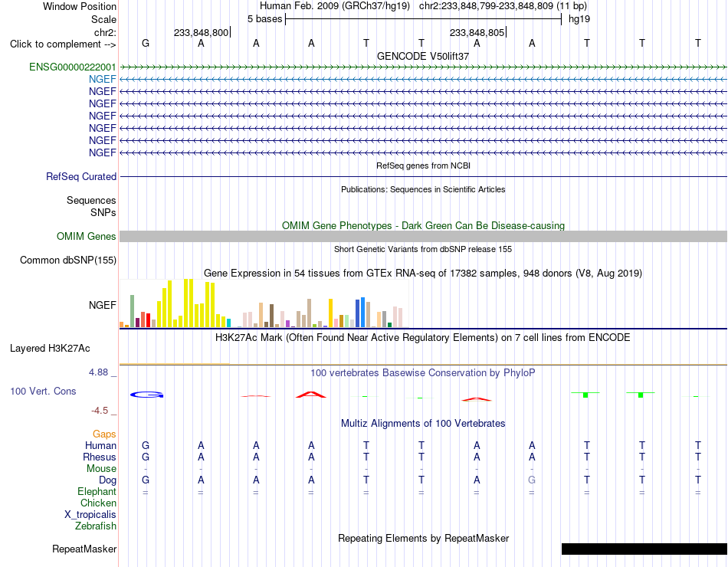
Task: Click the green ENSG00000222001 intron arrow line
Action: [423, 67]
